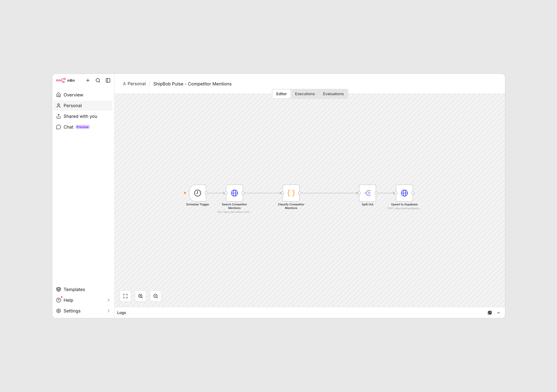Click the plus icon to create new
Screen dimensions: 557x392
88,81
